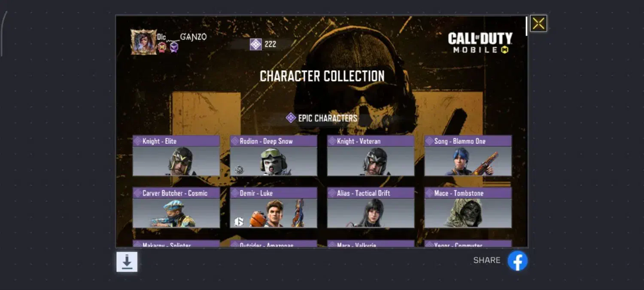Close the character collection popup
The height and width of the screenshot is (290, 644).
tap(538, 24)
